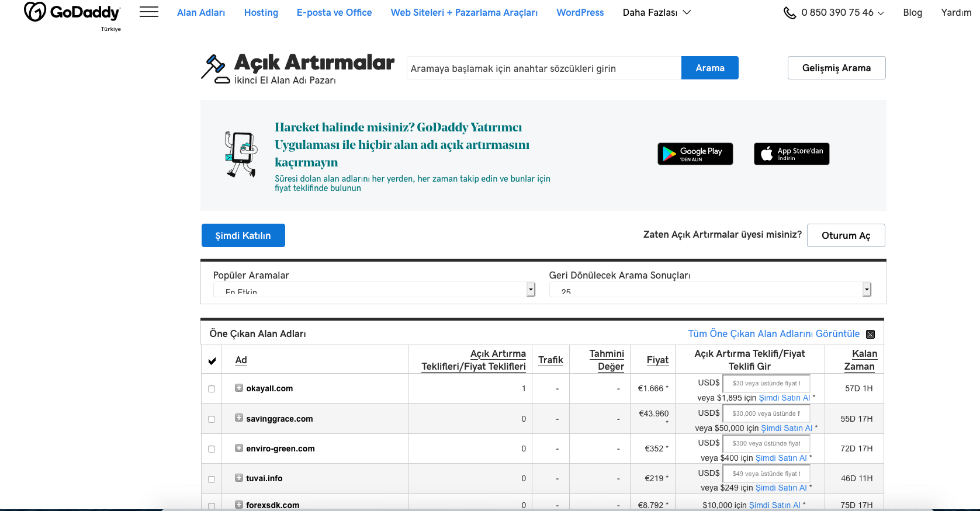Viewport: 980px width, 511px height.
Task: Expand details plus icon for savinggrace.com
Action: (239, 418)
